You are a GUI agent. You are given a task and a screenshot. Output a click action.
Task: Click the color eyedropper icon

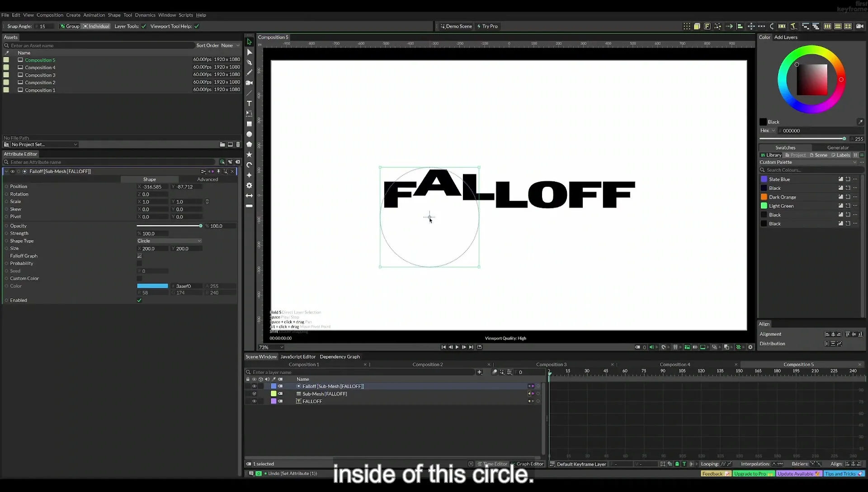click(860, 122)
